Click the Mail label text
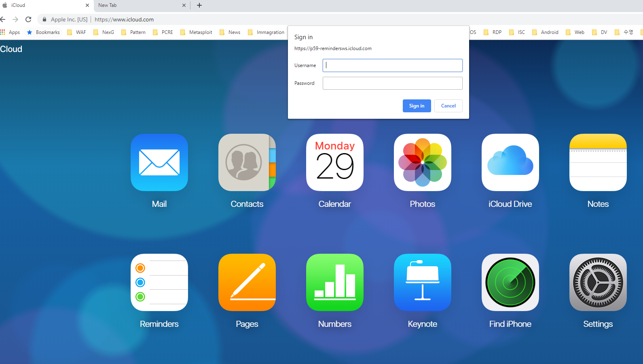This screenshot has width=643, height=364. (x=159, y=204)
